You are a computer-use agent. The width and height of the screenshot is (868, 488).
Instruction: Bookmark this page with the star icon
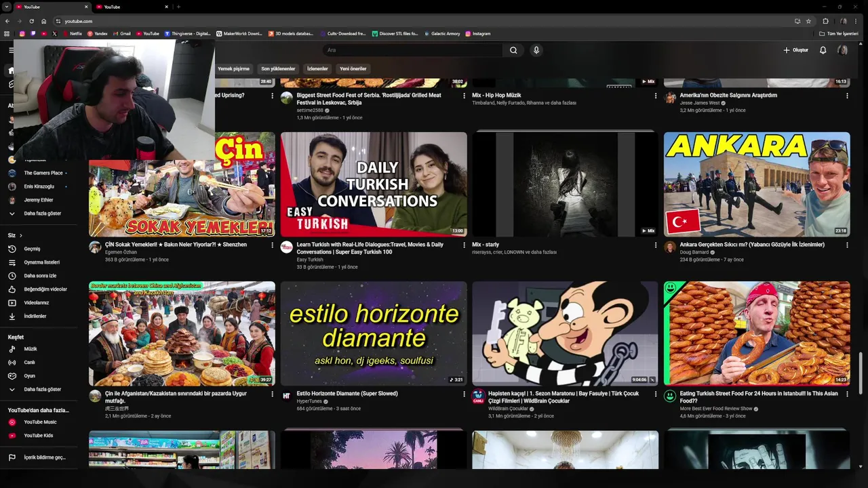coord(808,21)
